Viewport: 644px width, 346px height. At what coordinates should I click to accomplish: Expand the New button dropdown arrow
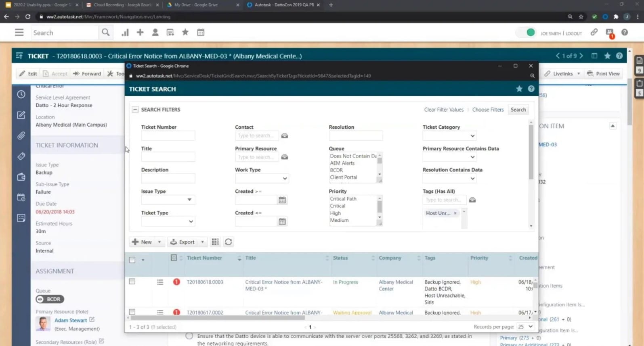coord(159,242)
